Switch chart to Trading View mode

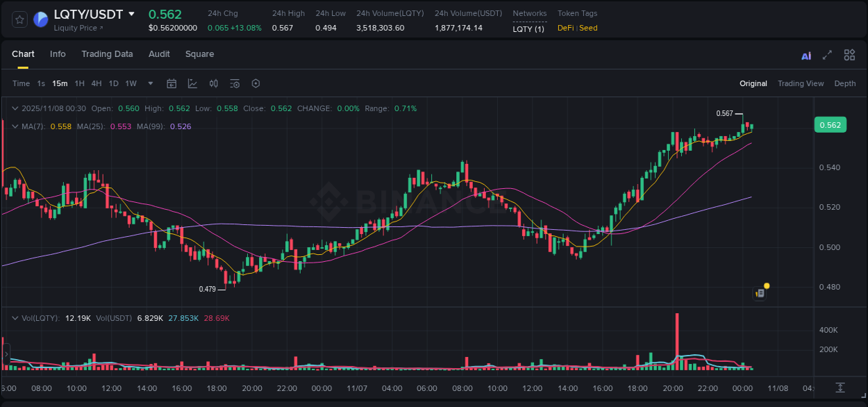point(801,83)
